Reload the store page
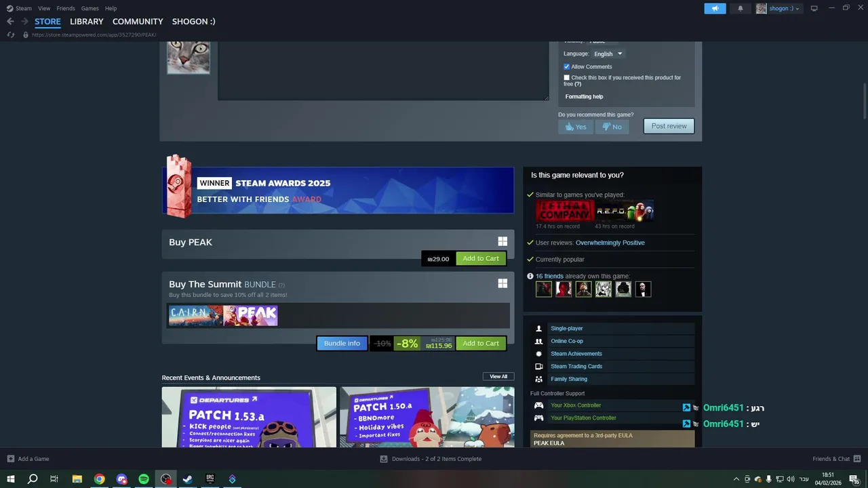Screen dimensions: 868x488 click(x=11, y=35)
